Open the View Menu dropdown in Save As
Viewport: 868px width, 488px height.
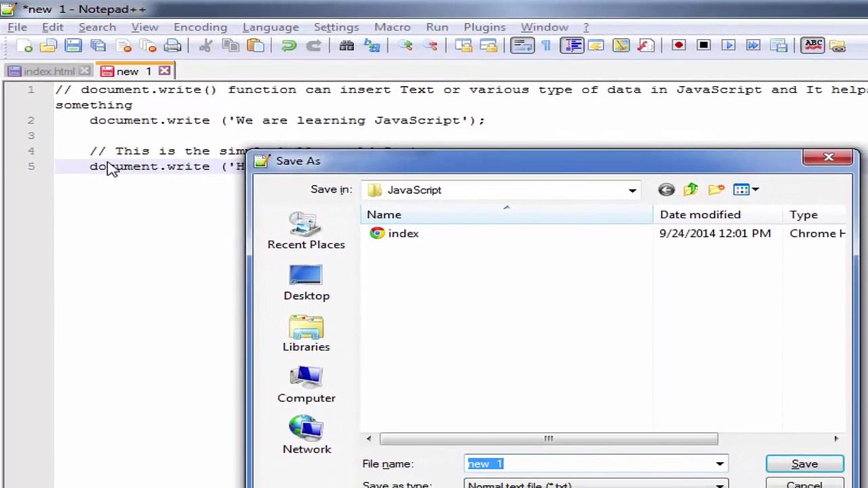pos(746,190)
